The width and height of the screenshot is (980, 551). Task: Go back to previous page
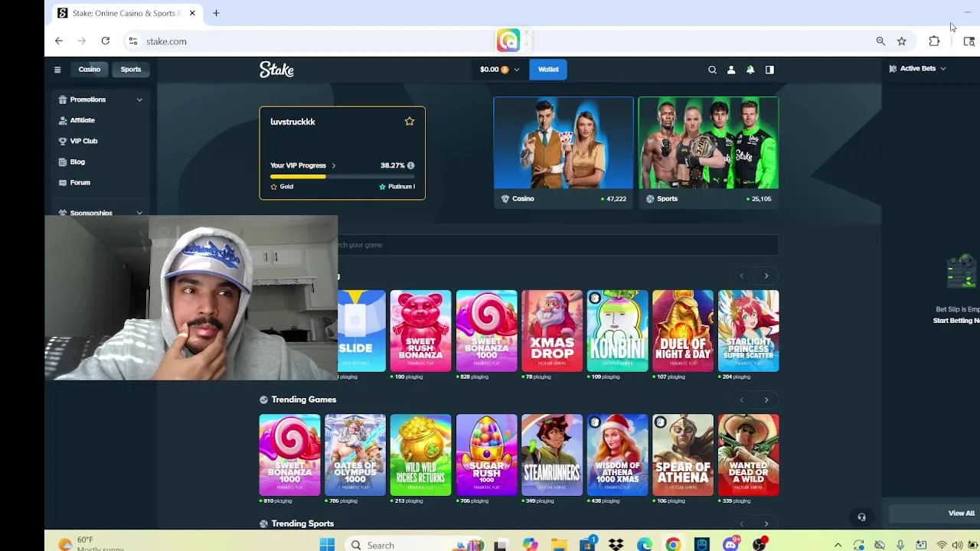click(59, 41)
